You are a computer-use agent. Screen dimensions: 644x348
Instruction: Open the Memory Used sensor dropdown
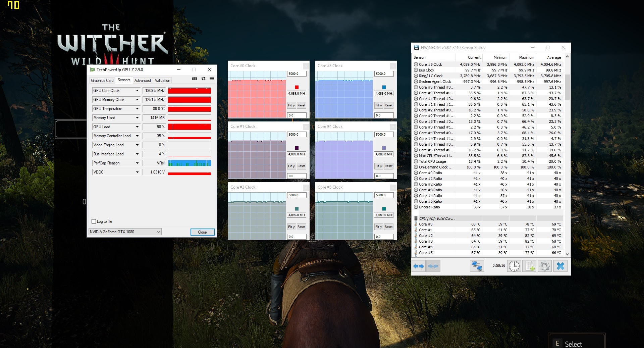click(x=137, y=118)
